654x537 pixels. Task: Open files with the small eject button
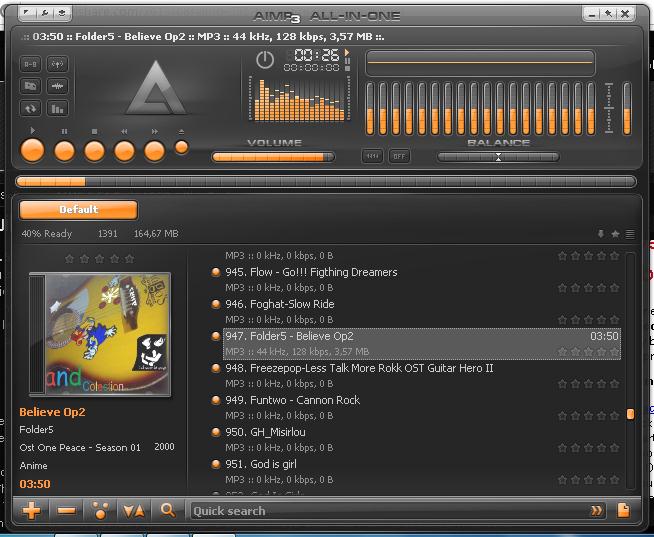(x=181, y=147)
